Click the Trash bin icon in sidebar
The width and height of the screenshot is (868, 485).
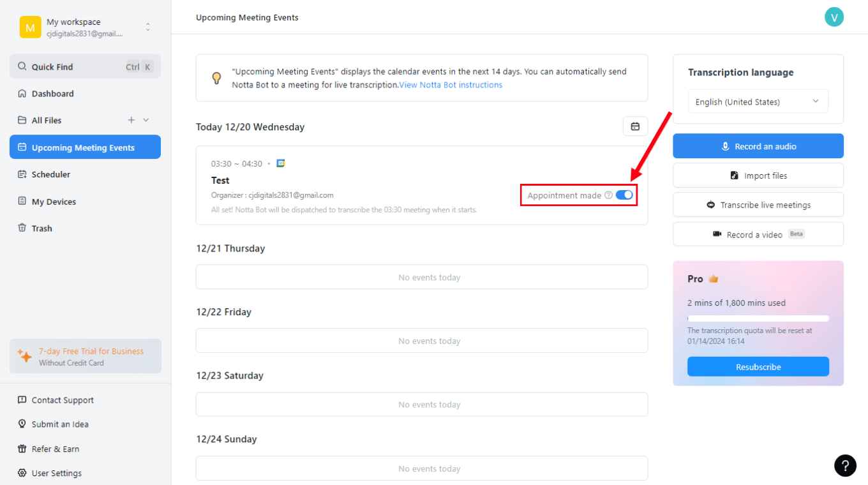[22, 228]
